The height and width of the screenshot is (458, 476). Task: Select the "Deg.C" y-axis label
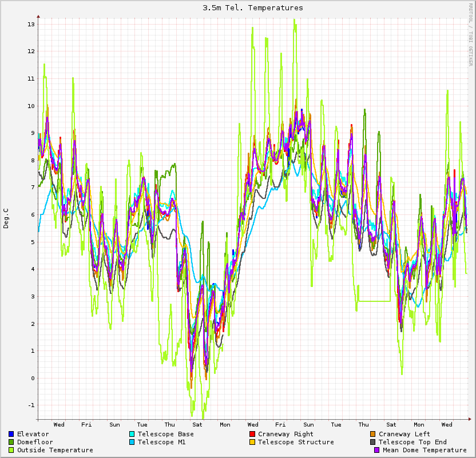pos(6,218)
